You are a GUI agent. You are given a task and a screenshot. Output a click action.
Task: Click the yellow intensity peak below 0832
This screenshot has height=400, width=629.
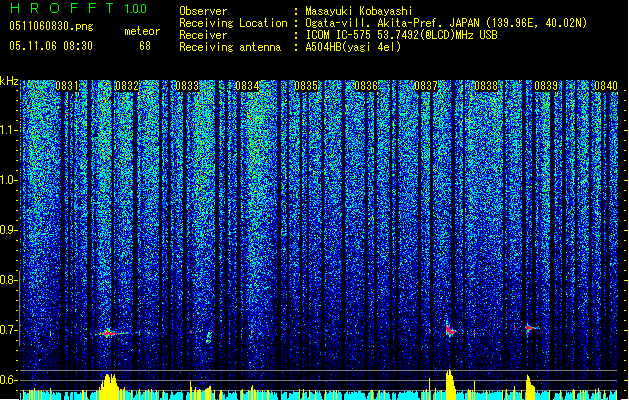[x=109, y=387]
